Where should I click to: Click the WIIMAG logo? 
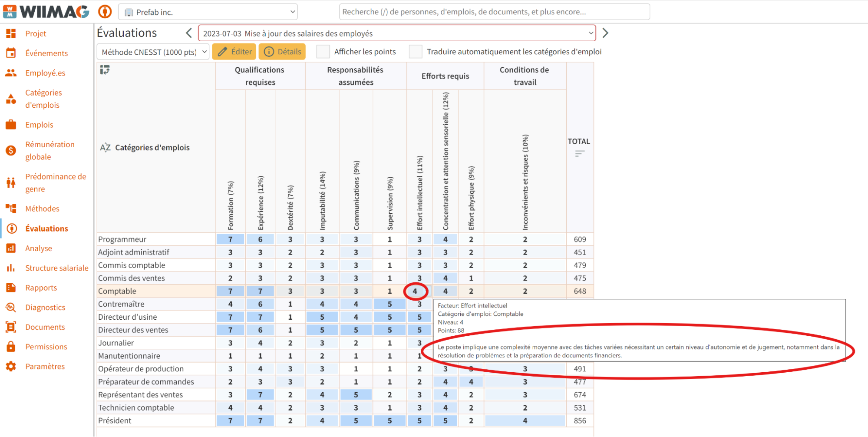pyautogui.click(x=46, y=11)
